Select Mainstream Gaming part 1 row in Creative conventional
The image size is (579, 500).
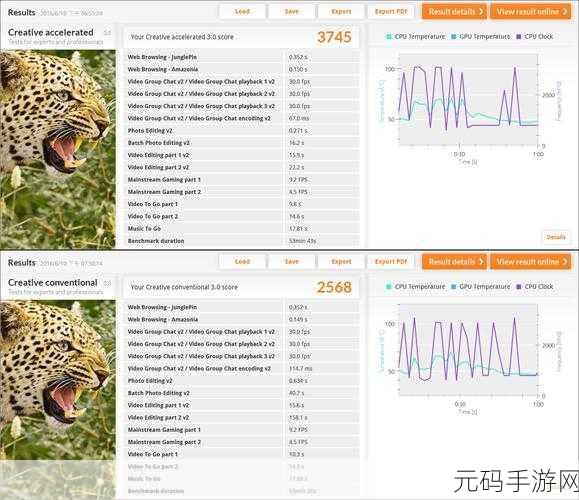[x=242, y=429]
